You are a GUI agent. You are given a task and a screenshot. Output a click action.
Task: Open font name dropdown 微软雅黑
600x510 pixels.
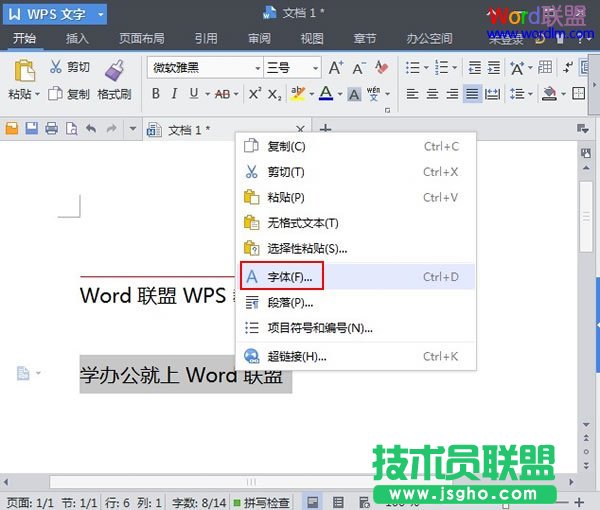coord(258,68)
